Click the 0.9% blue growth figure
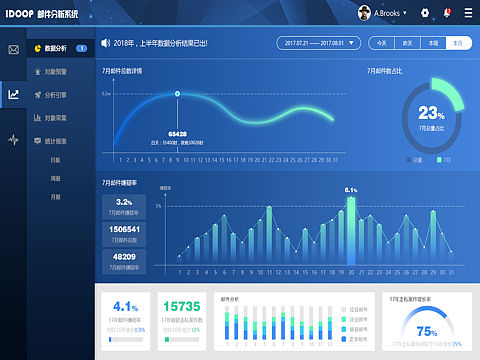The width and height of the screenshot is (480, 360). [140, 330]
